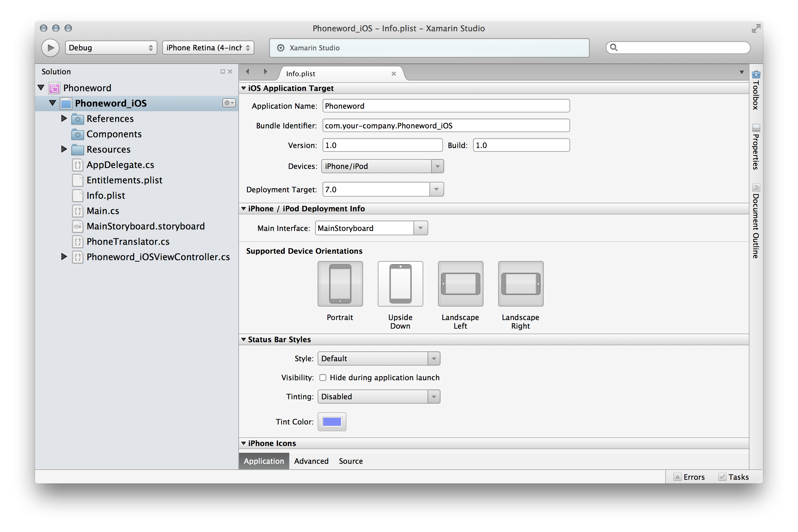Image resolution: width=798 pixels, height=532 pixels.
Task: Open the Devices dropdown showing iPhone/iPod
Action: (382, 166)
